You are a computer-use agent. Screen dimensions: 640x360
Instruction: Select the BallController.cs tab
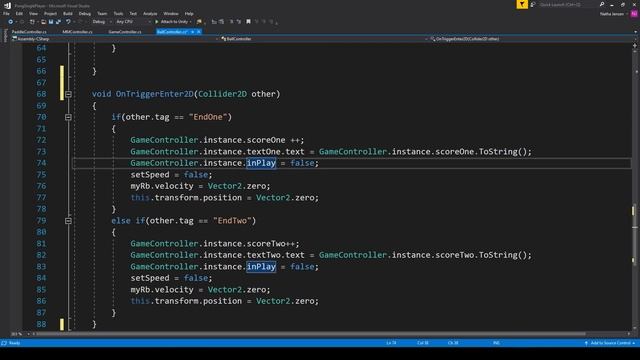[171, 32]
